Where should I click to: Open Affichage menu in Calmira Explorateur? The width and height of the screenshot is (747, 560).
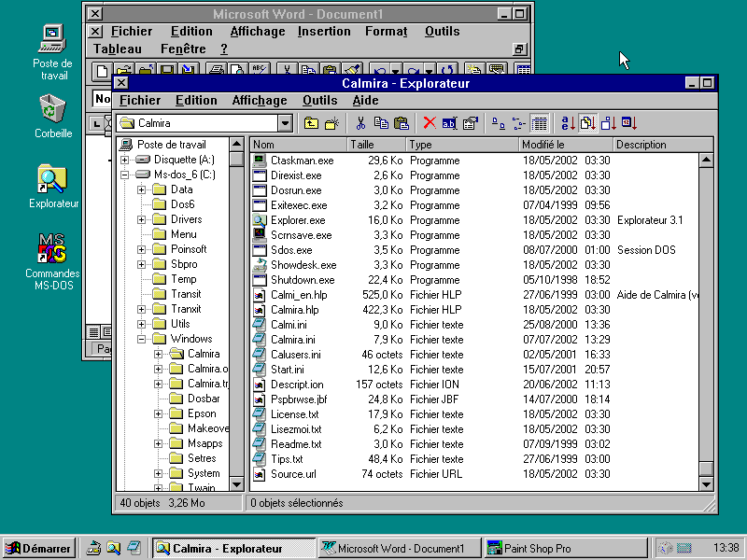[x=260, y=101]
